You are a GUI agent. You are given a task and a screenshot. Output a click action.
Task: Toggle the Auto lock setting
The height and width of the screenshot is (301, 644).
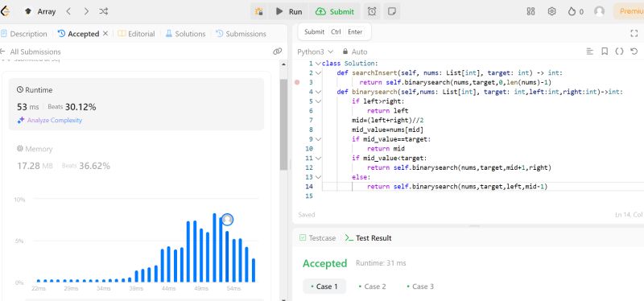click(x=356, y=52)
